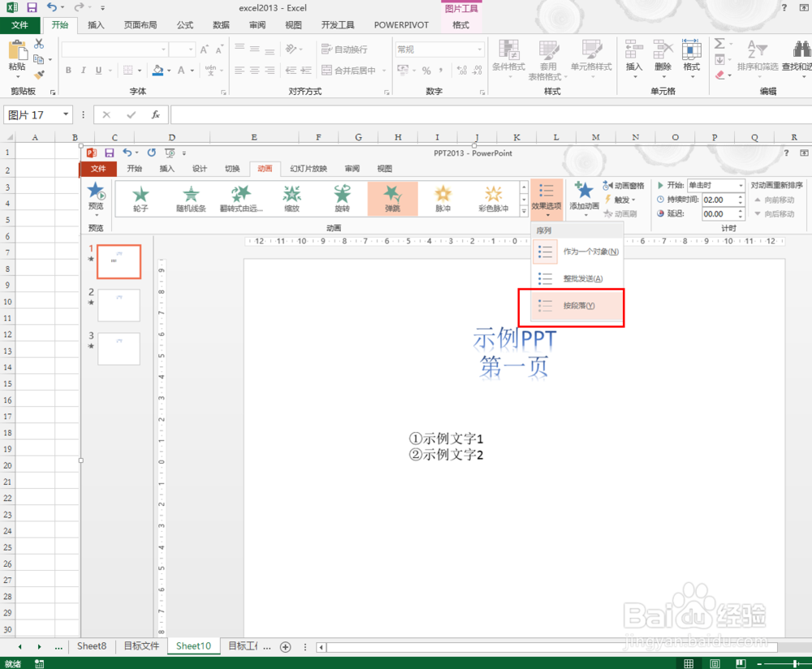Click the Font Color letter A icon
The height and width of the screenshot is (669, 812).
pos(181,70)
